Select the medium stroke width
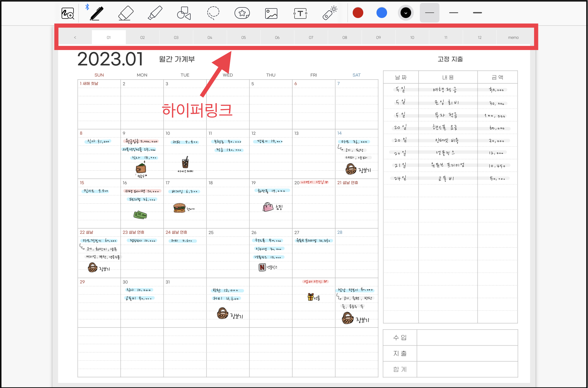This screenshot has width=588, height=388. 454,13
